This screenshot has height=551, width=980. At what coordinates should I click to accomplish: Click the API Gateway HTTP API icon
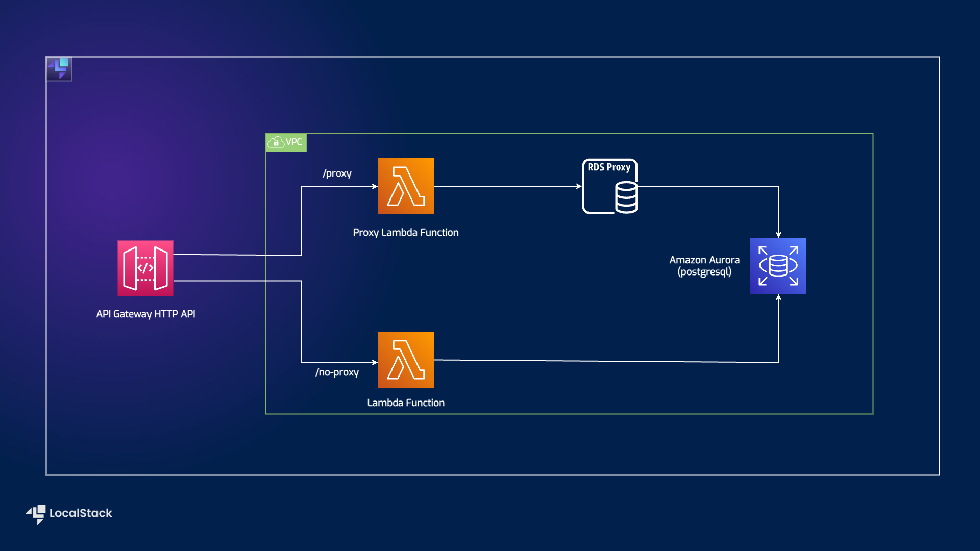click(145, 268)
